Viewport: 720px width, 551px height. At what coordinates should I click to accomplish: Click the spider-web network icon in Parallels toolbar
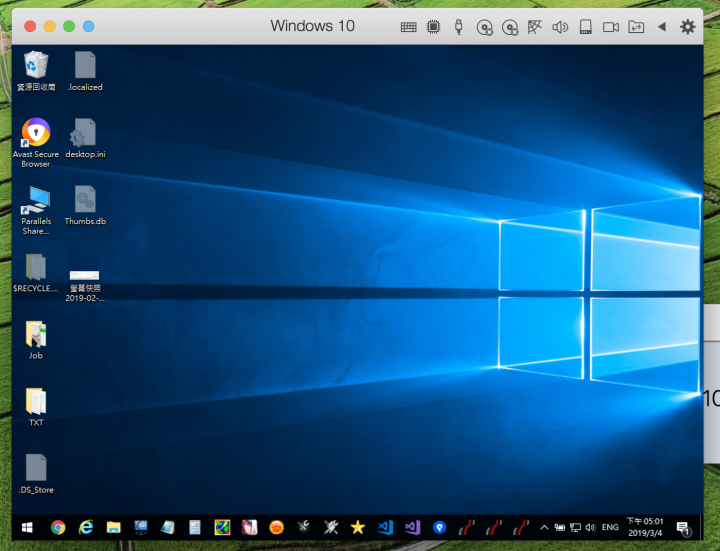coord(534,27)
